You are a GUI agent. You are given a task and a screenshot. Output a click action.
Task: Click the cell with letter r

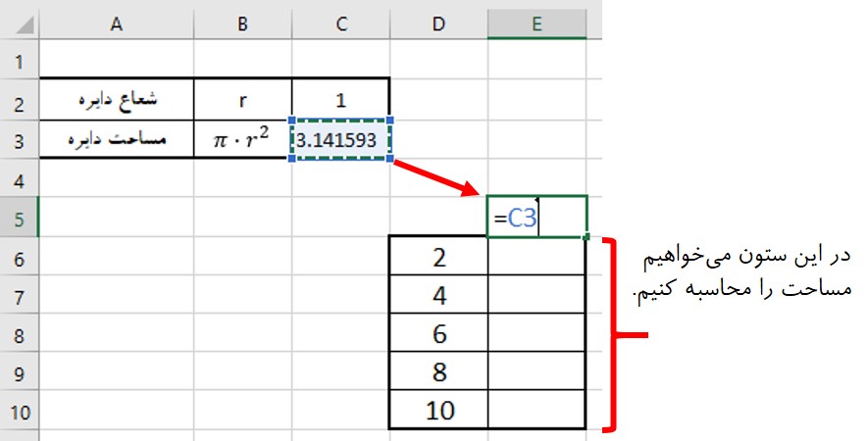(x=243, y=100)
